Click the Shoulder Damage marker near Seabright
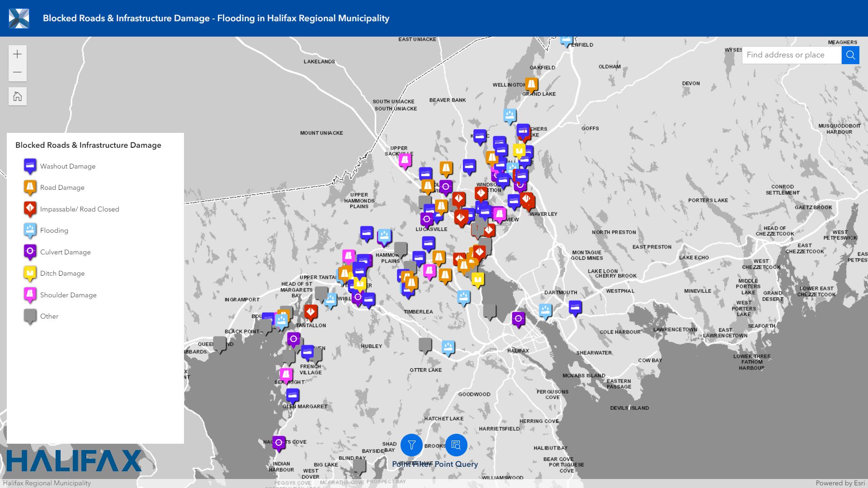Image resolution: width=868 pixels, height=488 pixels. point(286,375)
